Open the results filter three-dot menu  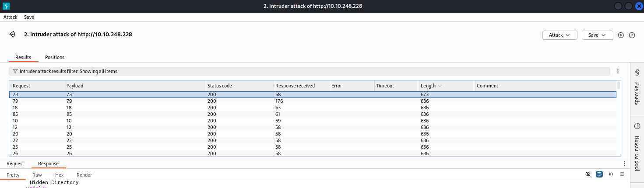click(x=618, y=71)
